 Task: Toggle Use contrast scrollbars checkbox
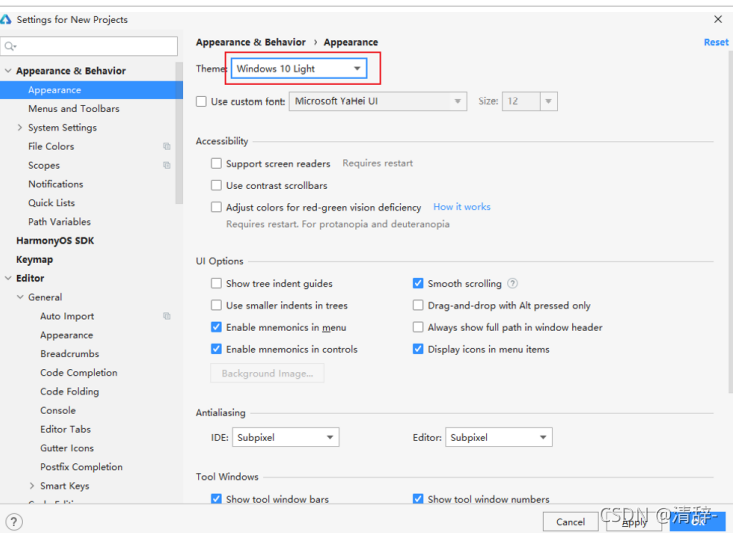click(x=216, y=186)
